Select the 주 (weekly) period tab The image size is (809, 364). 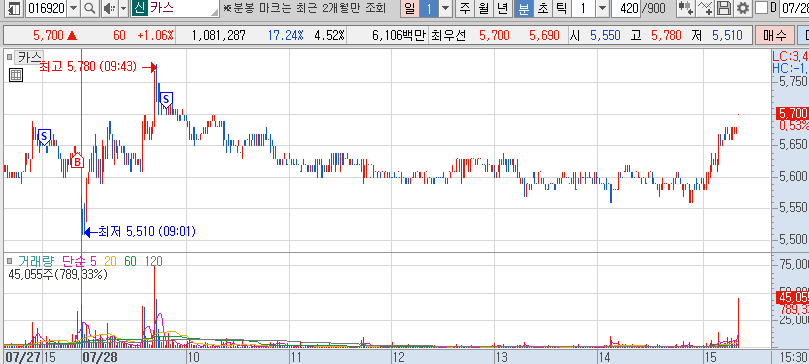[x=465, y=8]
